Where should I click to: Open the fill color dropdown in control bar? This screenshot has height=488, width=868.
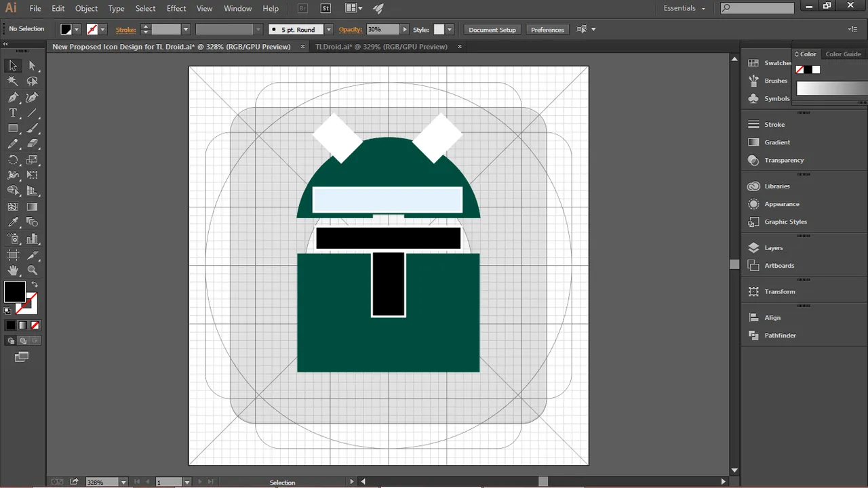77,30
